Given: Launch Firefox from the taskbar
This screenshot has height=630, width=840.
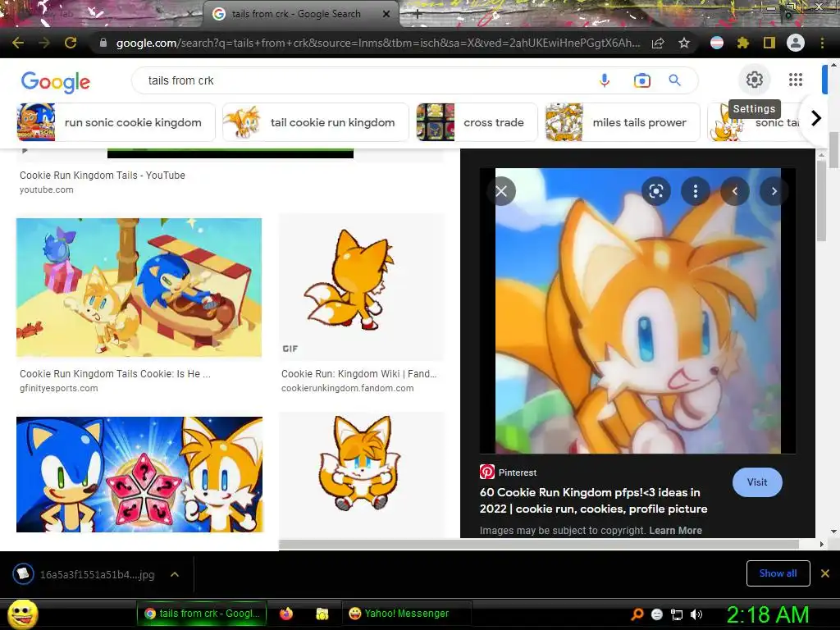Looking at the screenshot, I should [286, 614].
